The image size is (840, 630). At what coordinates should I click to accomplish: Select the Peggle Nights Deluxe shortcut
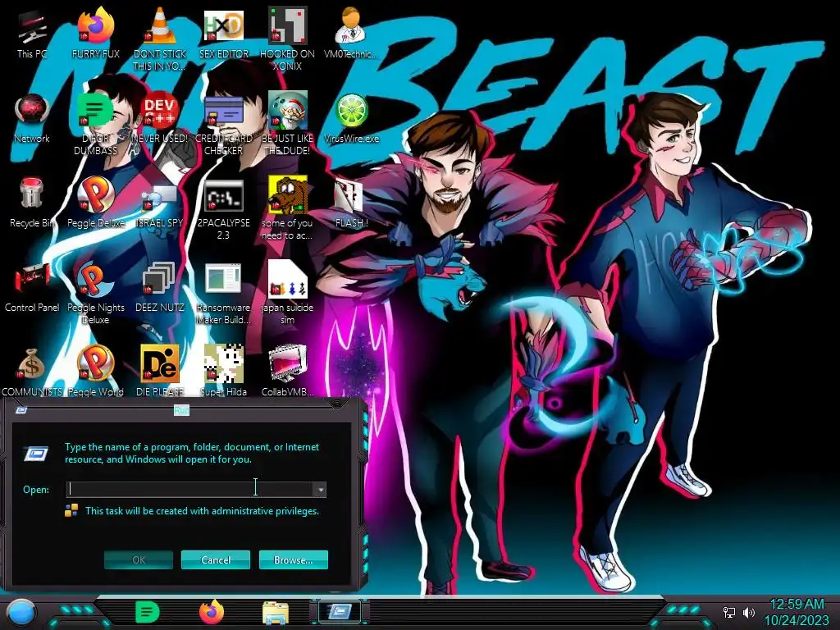tap(95, 293)
